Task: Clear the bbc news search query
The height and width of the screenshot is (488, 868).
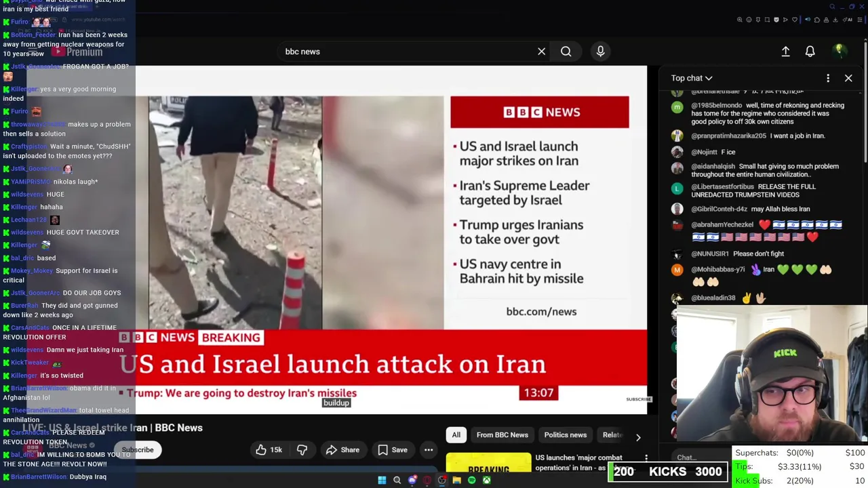Action: tap(541, 52)
